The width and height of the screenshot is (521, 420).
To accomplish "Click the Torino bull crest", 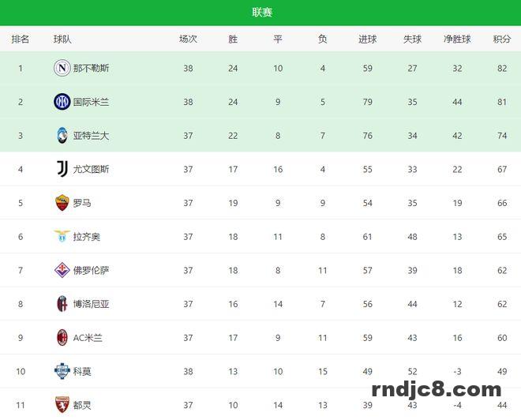I will click(62, 405).
